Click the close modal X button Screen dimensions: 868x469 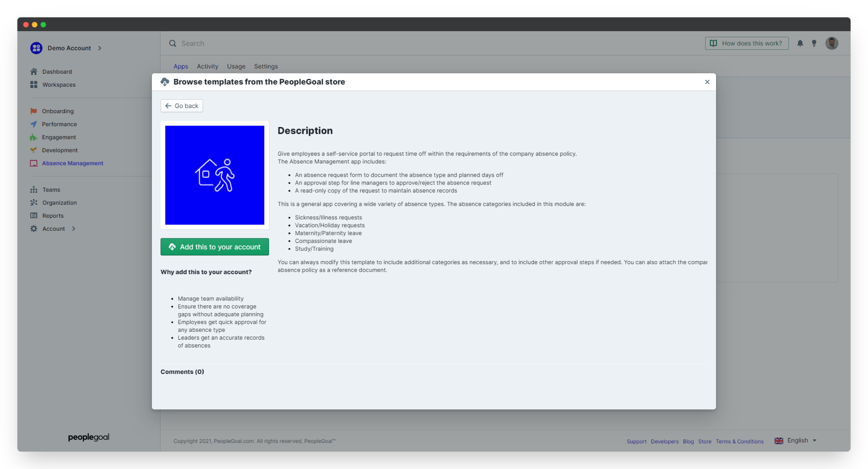click(707, 82)
